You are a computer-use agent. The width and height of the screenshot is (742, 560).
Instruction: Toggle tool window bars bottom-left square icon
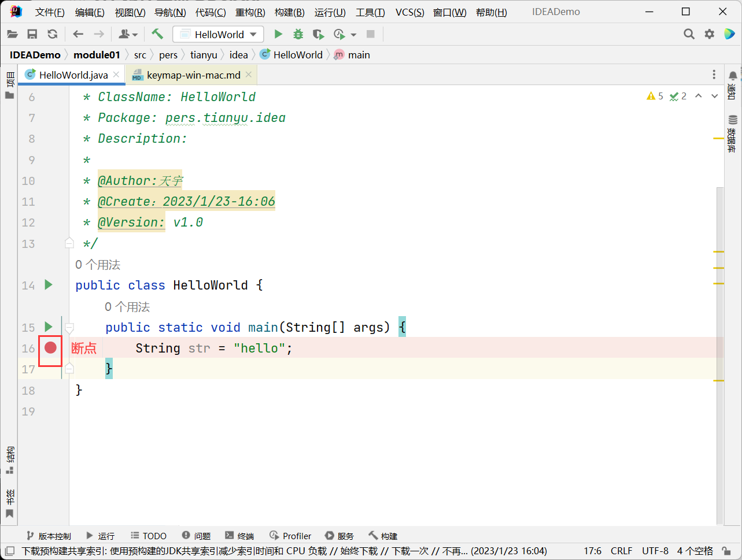point(9,551)
